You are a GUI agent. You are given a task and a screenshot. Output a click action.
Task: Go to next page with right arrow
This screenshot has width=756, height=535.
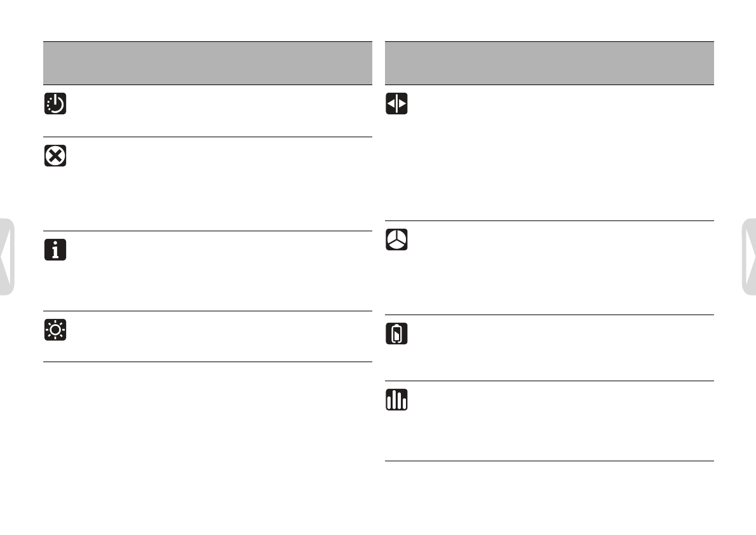pos(749,257)
